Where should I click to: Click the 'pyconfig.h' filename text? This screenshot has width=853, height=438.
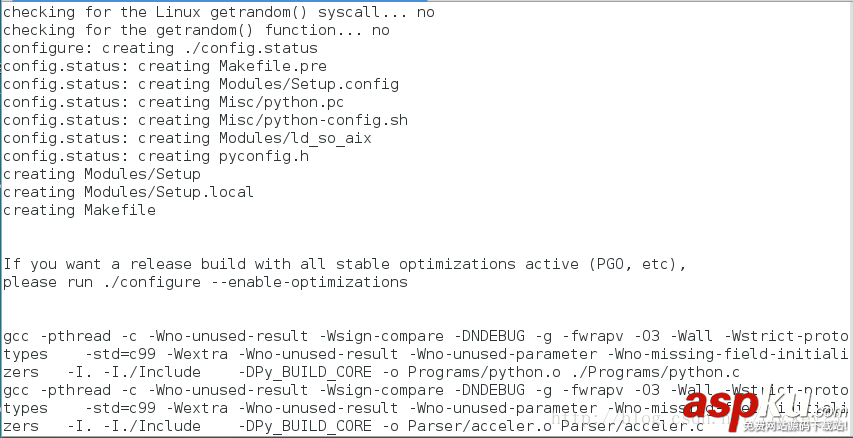click(x=263, y=156)
